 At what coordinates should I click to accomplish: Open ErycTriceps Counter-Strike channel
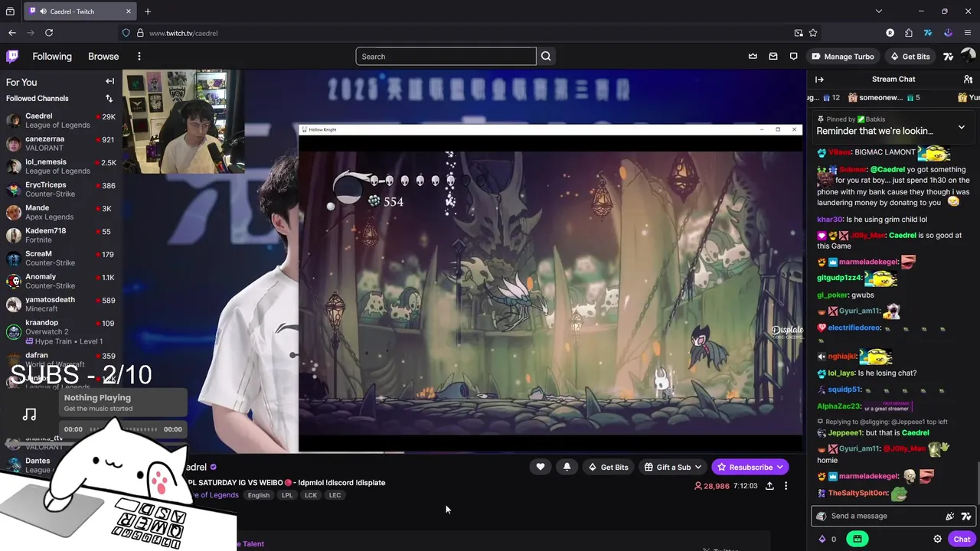[60, 190]
